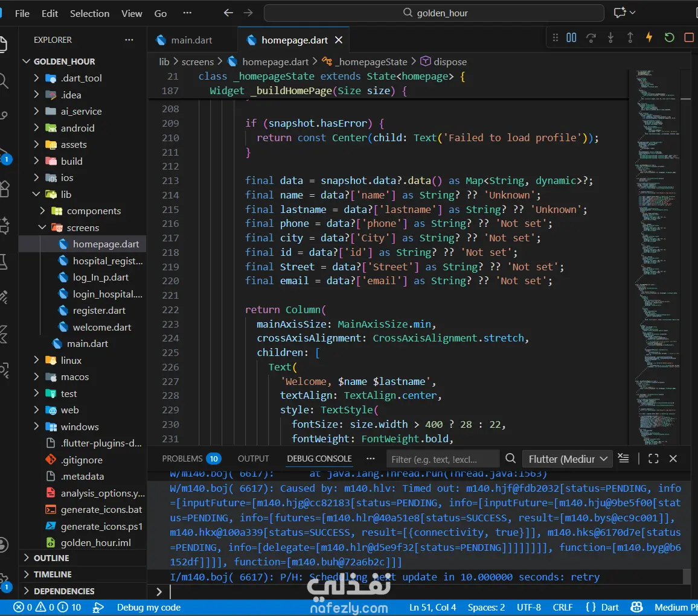Image resolution: width=698 pixels, height=616 pixels.
Task: Restart the debug session
Action: [669, 38]
